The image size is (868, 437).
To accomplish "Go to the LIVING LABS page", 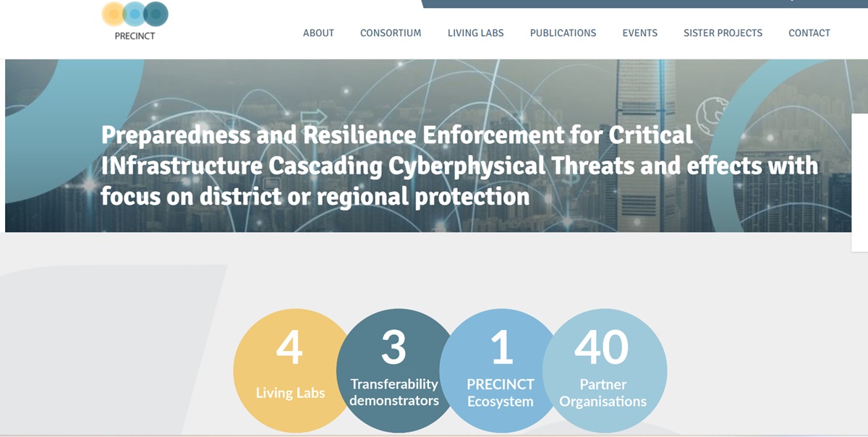I will 475,33.
